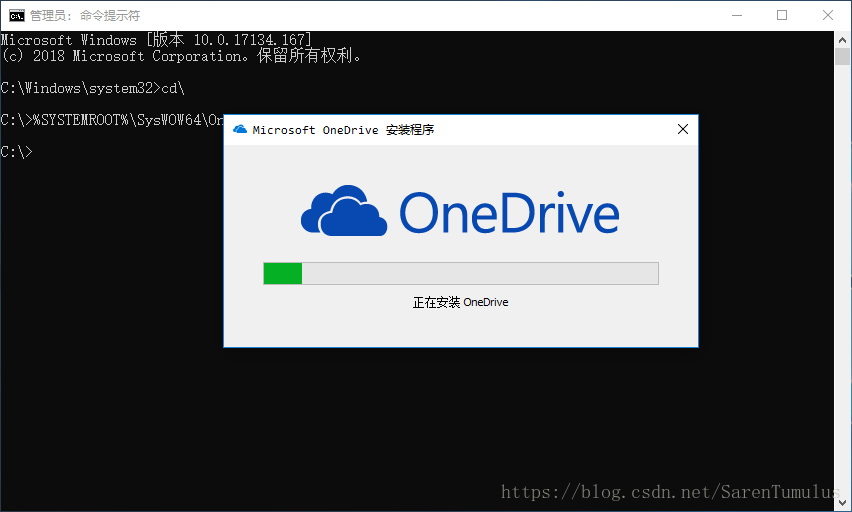
Task: Click the "C:\Windows\system32>cd\" command line
Action: click(x=93, y=88)
